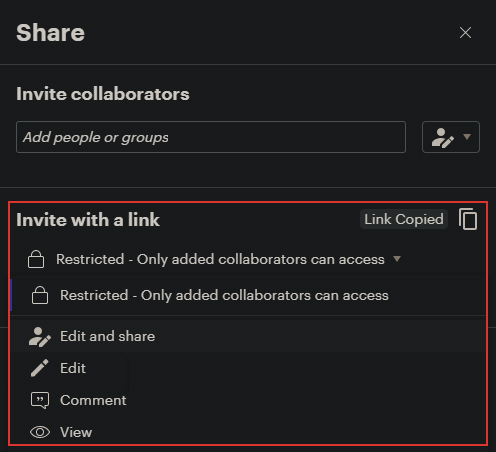Viewport: 496px width, 452px height.
Task: Choose Edit and share permission
Action: click(x=248, y=336)
